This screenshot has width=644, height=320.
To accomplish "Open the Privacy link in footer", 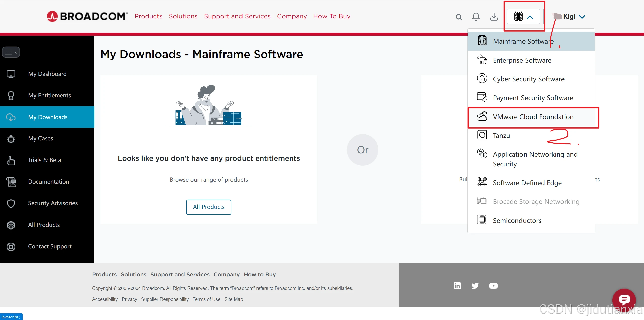I will 129,299.
